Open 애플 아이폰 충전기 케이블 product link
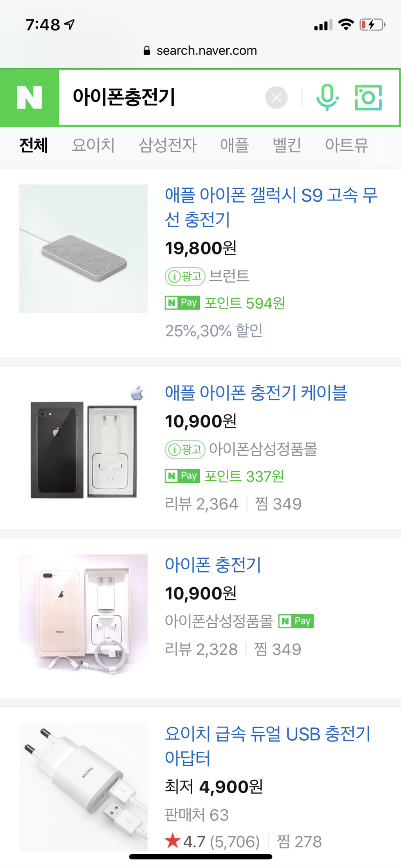 coord(256,393)
